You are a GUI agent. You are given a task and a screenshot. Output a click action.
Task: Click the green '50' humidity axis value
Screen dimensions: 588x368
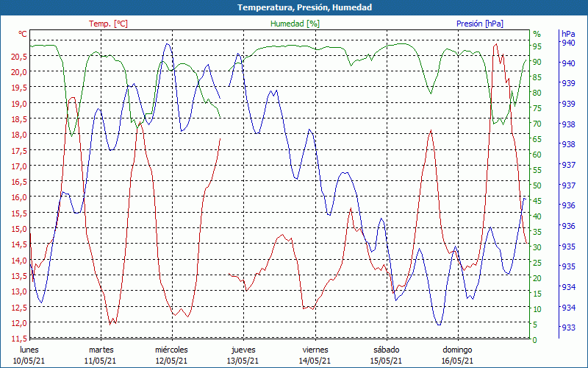pyautogui.click(x=537, y=185)
